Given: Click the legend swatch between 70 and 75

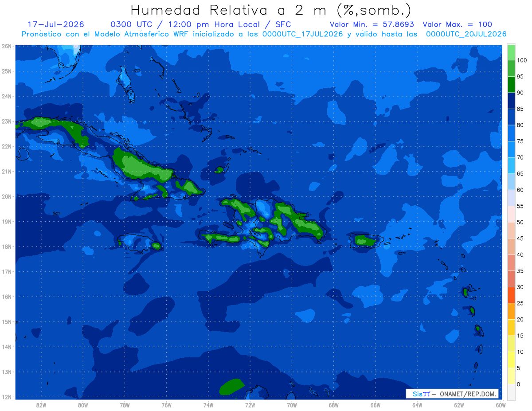Looking at the screenshot, I should (511, 149).
